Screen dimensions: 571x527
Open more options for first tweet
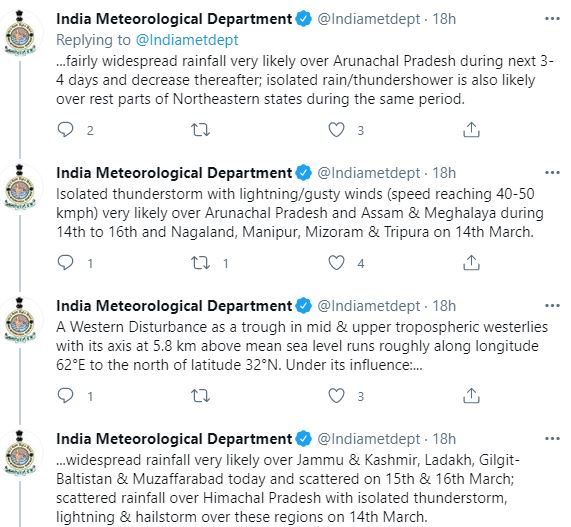(x=552, y=19)
